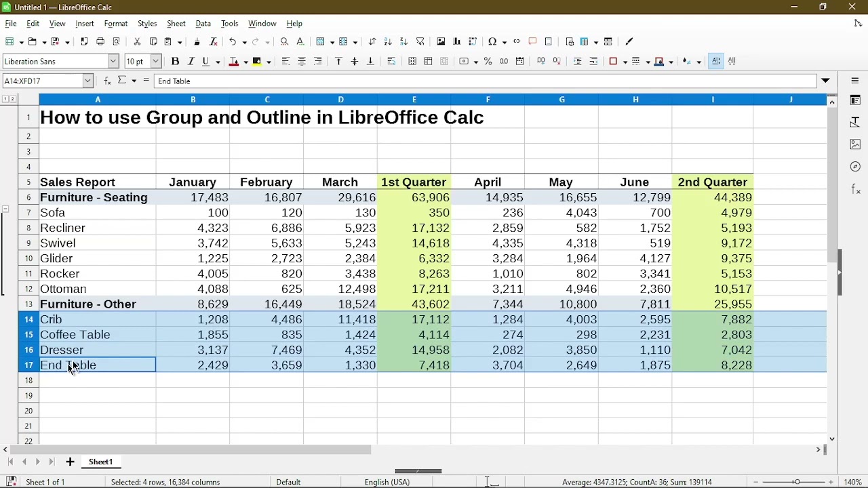
Task: Click the Insert Image icon
Action: point(441,42)
